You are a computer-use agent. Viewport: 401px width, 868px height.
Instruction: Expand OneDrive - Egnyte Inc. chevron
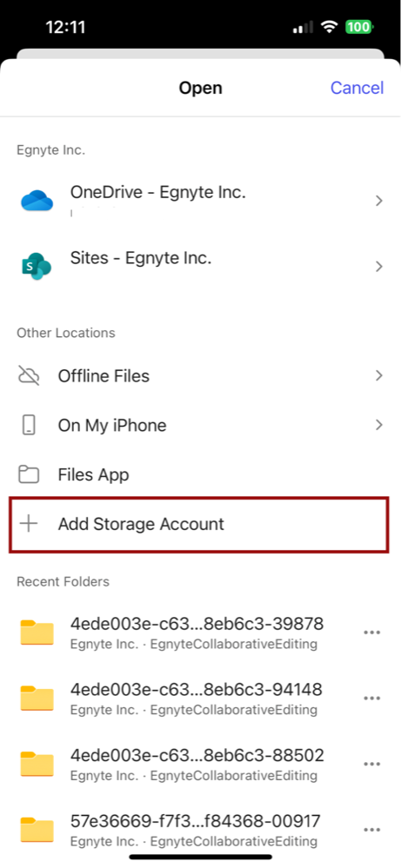click(379, 201)
